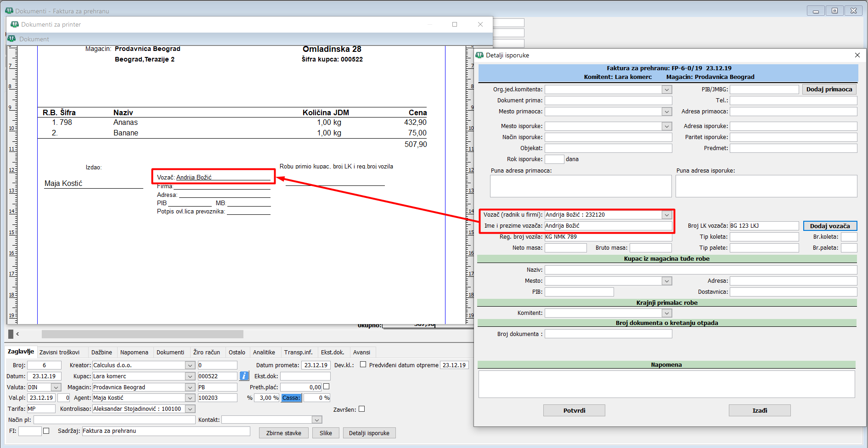Open the Dažbine tab

[101, 353]
